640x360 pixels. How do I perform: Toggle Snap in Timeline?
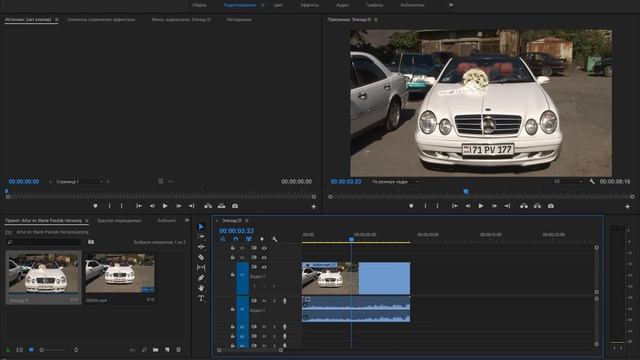coord(236,239)
